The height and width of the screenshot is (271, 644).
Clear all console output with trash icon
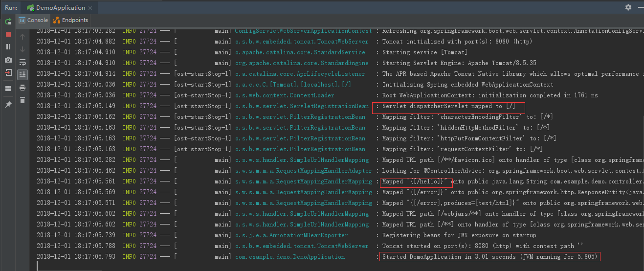pos(22,100)
